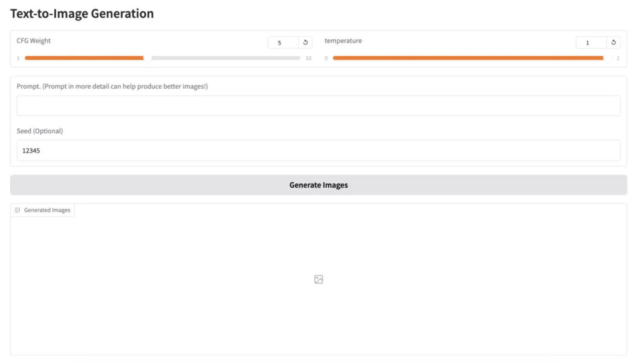Click the temperature slider handle
The image size is (633, 364).
coord(607,58)
